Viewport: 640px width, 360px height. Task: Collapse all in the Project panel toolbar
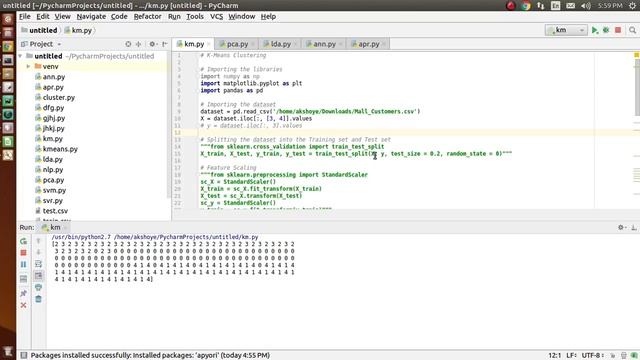point(138,44)
